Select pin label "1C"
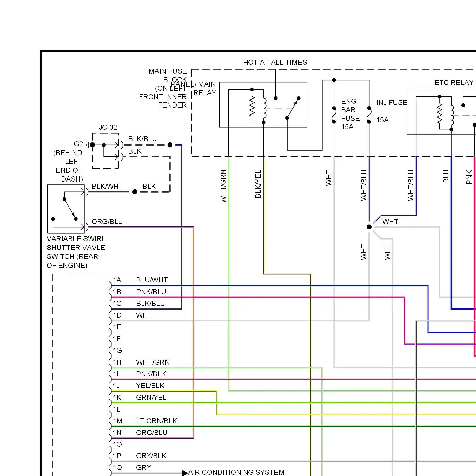476x476 pixels. click(x=117, y=303)
